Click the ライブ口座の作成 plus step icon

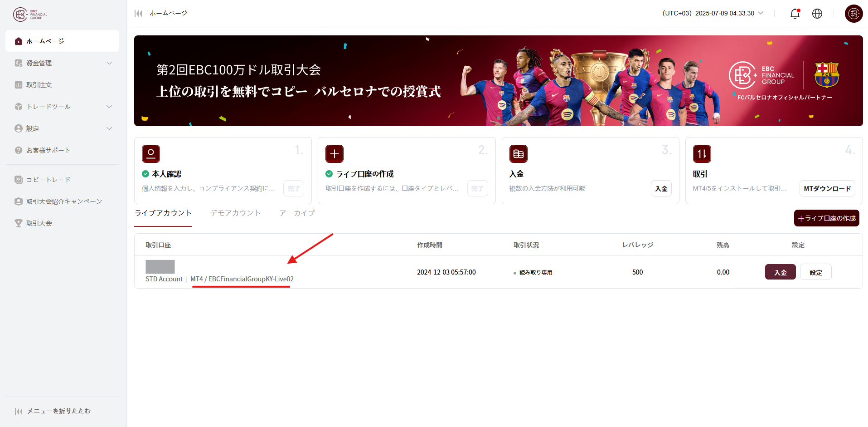[335, 154]
